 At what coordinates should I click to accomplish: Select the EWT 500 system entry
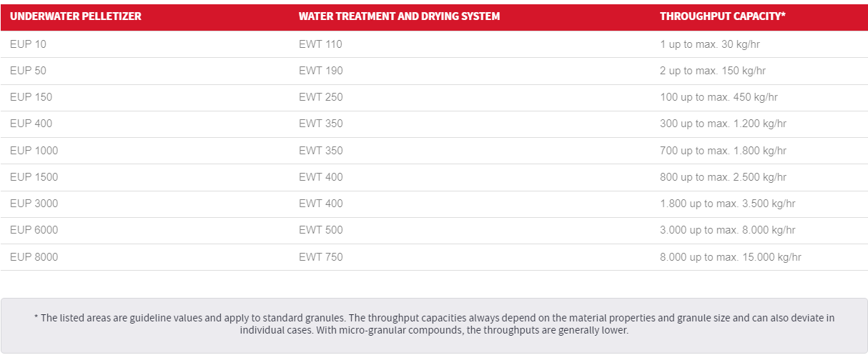[320, 230]
